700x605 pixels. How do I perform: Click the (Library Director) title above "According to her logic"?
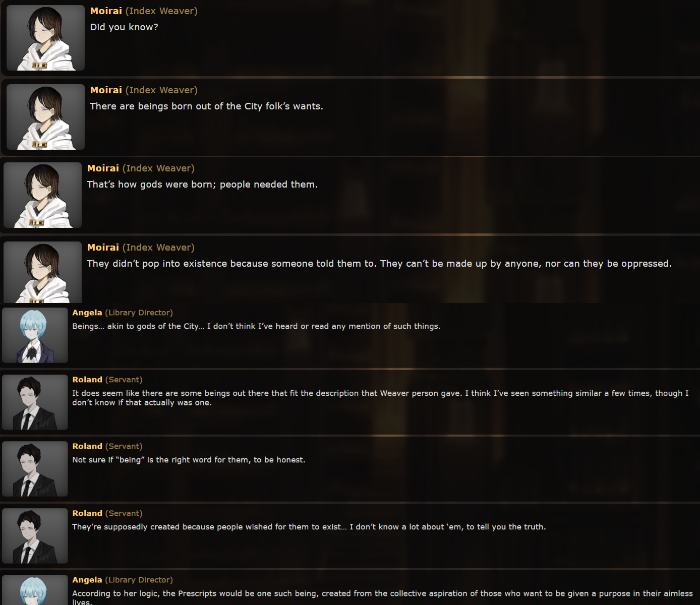tap(139, 580)
